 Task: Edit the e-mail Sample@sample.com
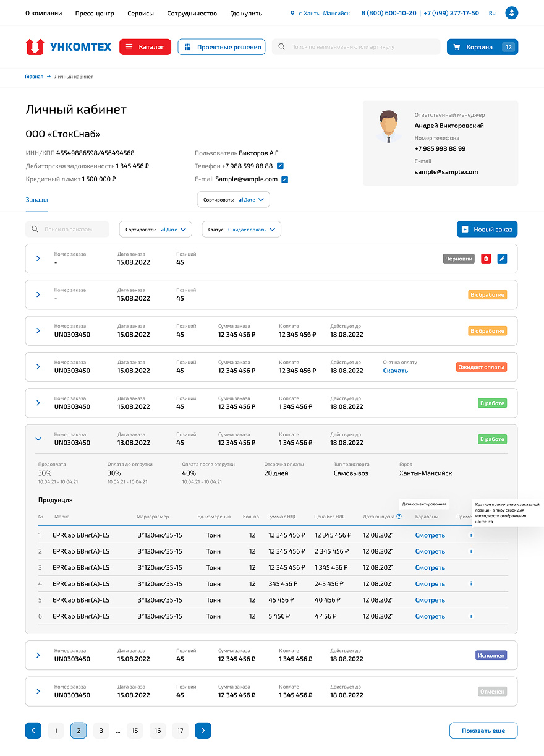pyautogui.click(x=285, y=179)
